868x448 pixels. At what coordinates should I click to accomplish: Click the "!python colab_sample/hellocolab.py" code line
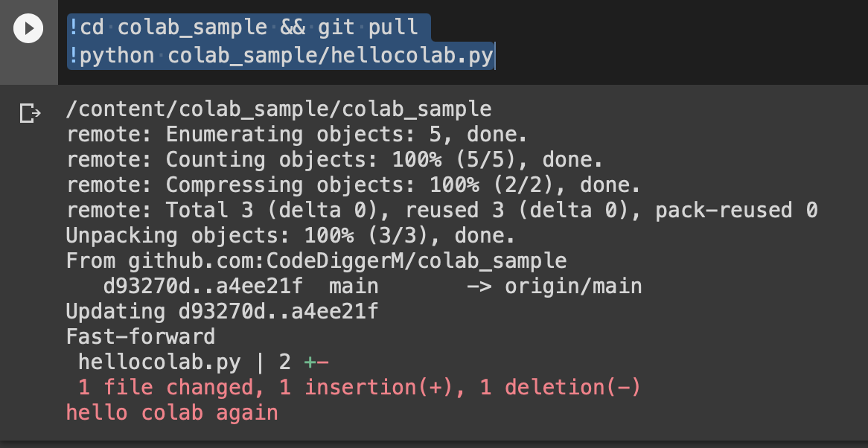pos(281,56)
